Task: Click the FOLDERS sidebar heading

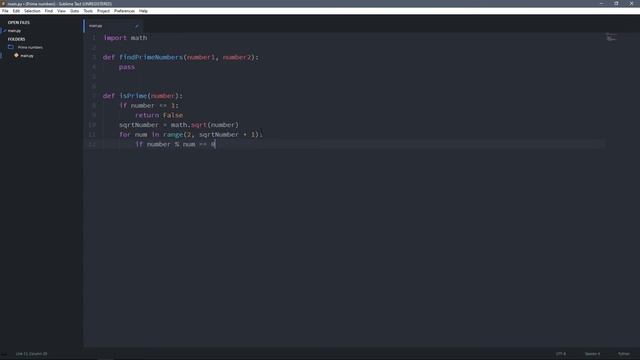Action: (16, 39)
